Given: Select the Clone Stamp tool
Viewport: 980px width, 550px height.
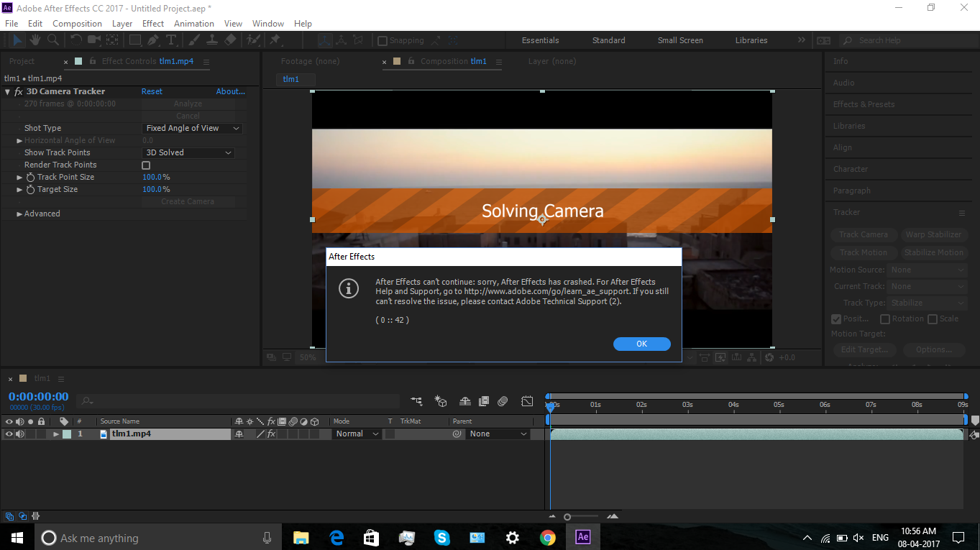Looking at the screenshot, I should (x=211, y=40).
